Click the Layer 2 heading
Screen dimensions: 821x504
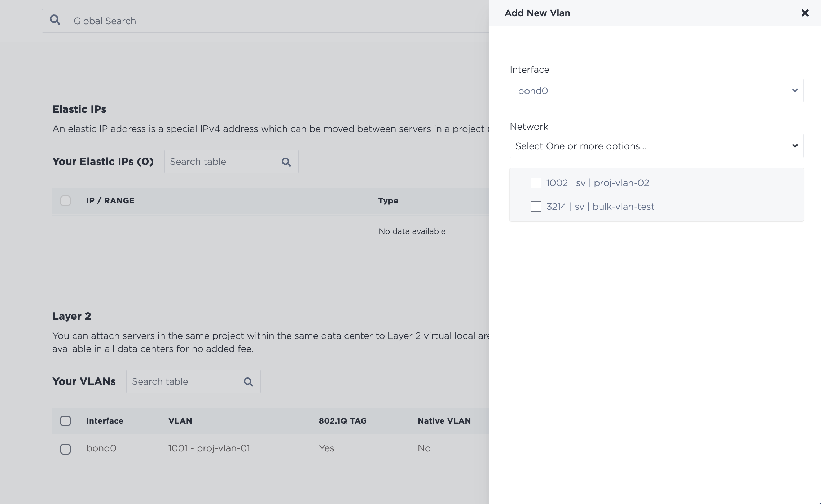pos(72,316)
